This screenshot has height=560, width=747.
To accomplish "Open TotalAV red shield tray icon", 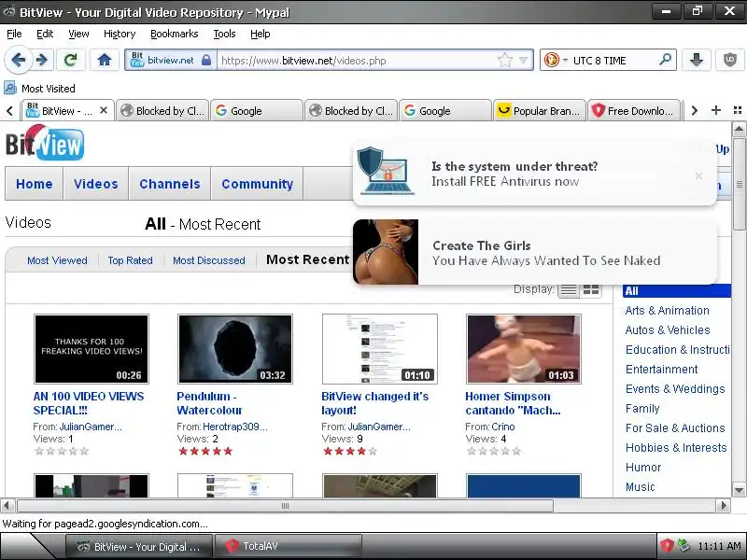I will click(x=667, y=546).
